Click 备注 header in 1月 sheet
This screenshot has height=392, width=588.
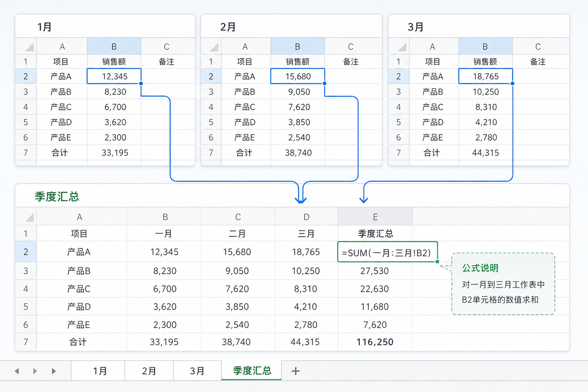167,62
